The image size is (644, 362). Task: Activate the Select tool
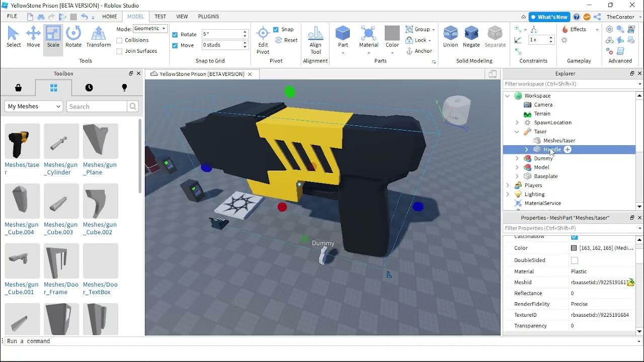14,37
